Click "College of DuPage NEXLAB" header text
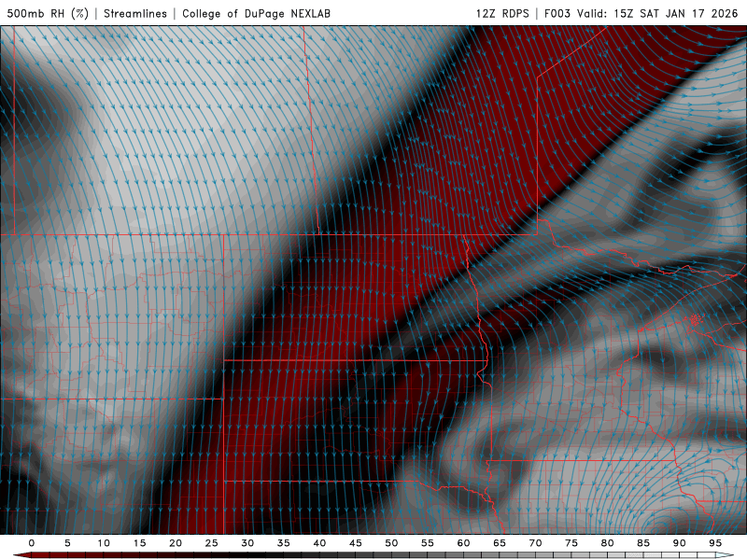 point(256,13)
